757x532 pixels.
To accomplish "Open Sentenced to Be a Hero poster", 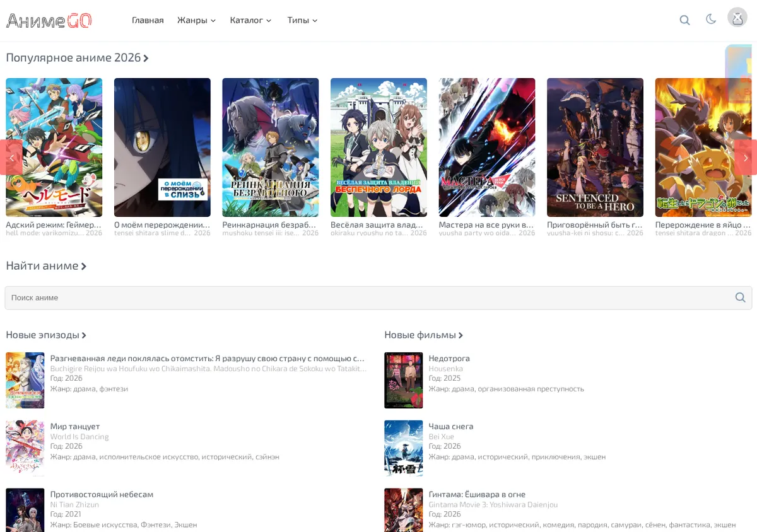I will tap(595, 147).
